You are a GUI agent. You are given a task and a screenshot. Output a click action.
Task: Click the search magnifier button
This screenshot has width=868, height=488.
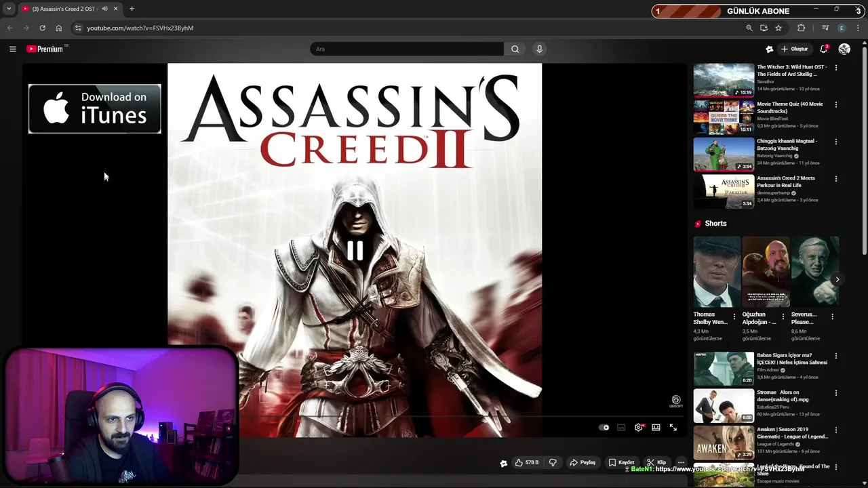(515, 49)
